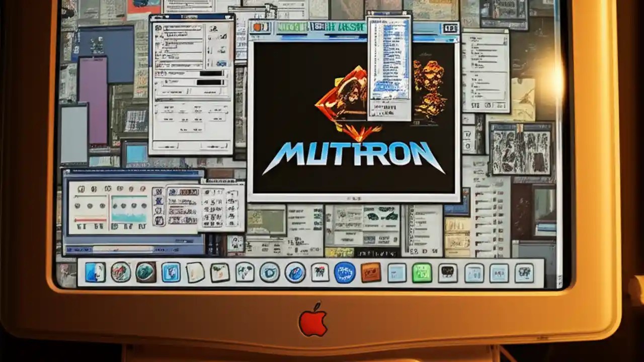Click the dark green swirl Dock icon

(145, 273)
